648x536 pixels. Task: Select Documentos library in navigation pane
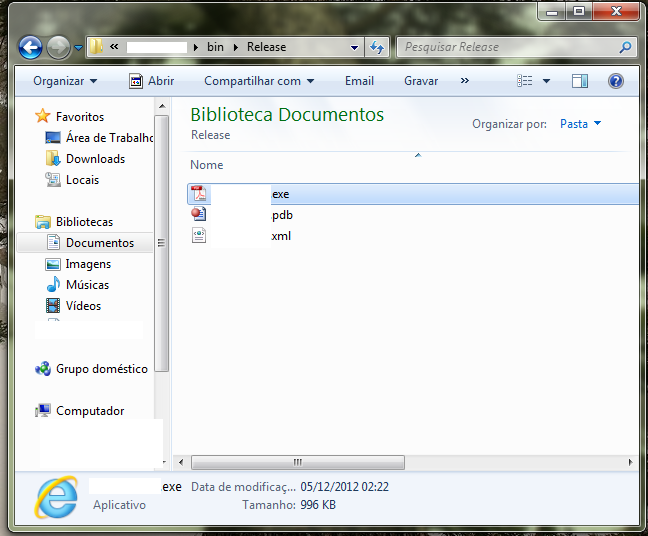100,243
